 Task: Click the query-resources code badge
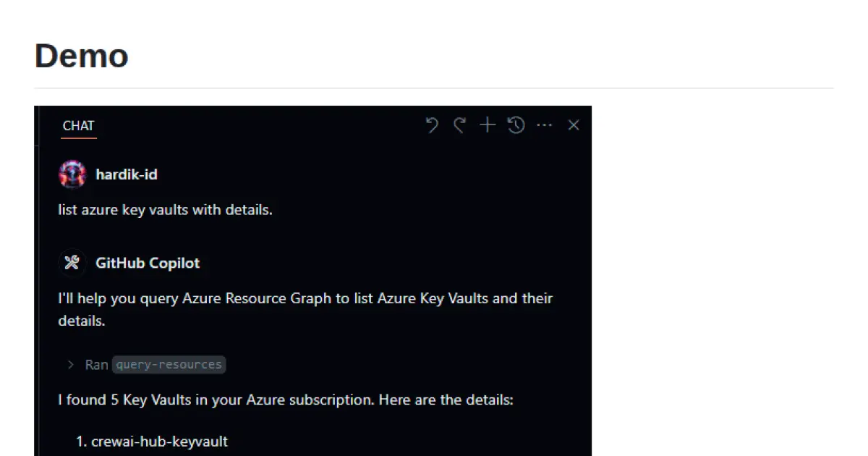[x=169, y=364]
